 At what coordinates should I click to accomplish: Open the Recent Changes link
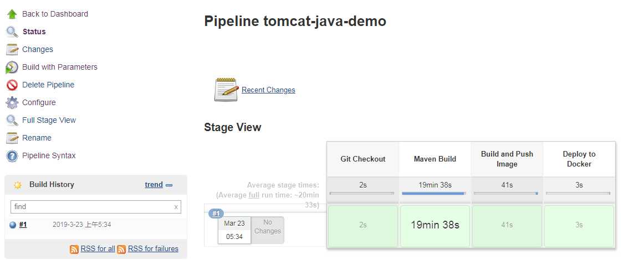[268, 90]
